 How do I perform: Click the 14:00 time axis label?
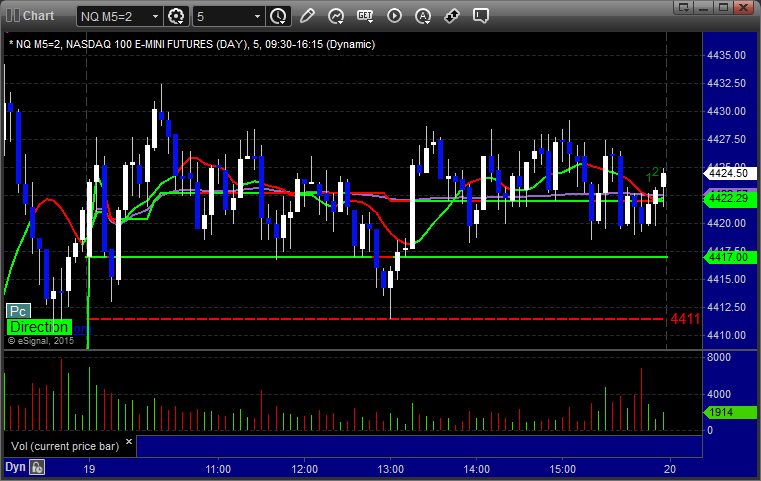click(477, 469)
